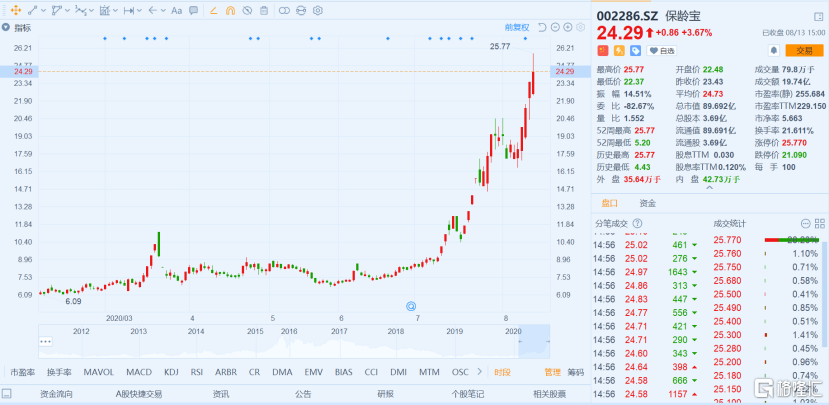Open range span tool dropdown arrow
The width and height of the screenshot is (829, 405).
tap(139, 11)
